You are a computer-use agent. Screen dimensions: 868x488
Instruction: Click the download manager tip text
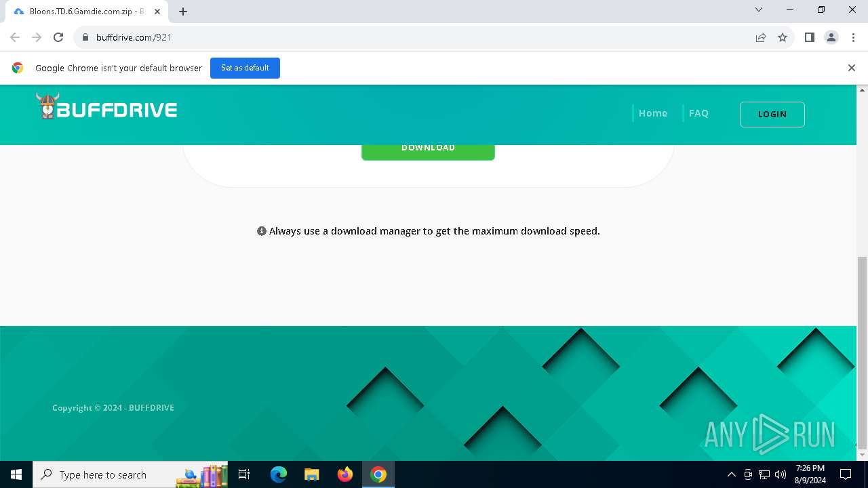435,231
